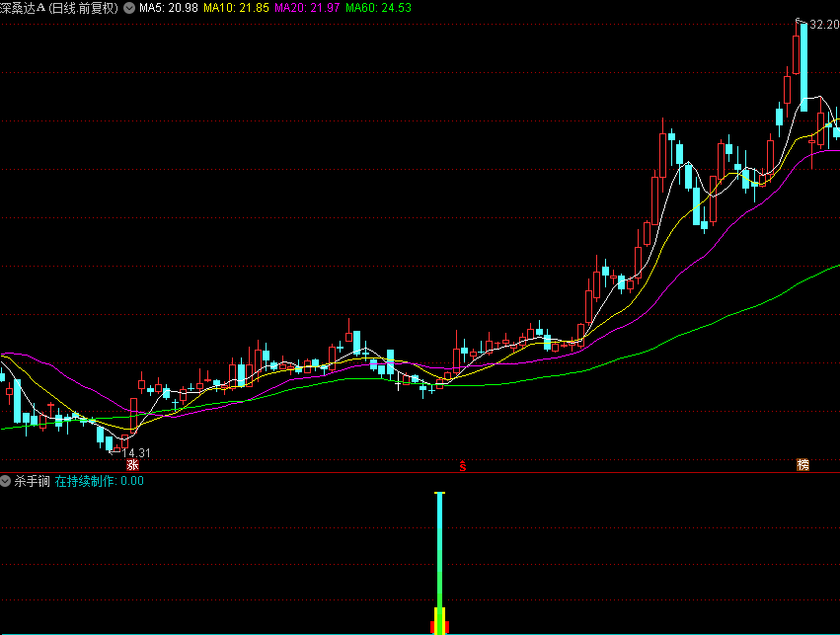Screen dimensions: 840x635
Task: Click the tall cyan candlestick at peak
Action: click(803, 66)
